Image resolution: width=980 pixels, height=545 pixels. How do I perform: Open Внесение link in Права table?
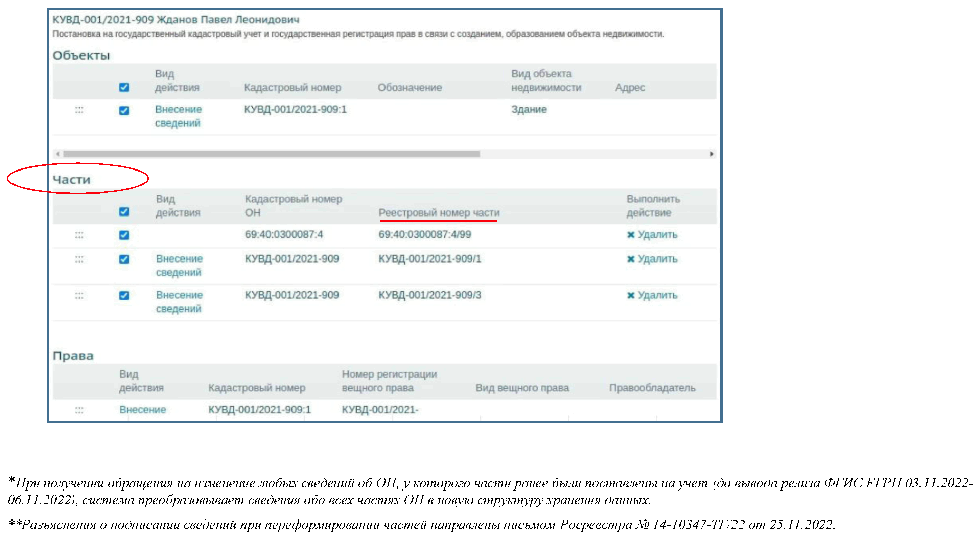(142, 410)
